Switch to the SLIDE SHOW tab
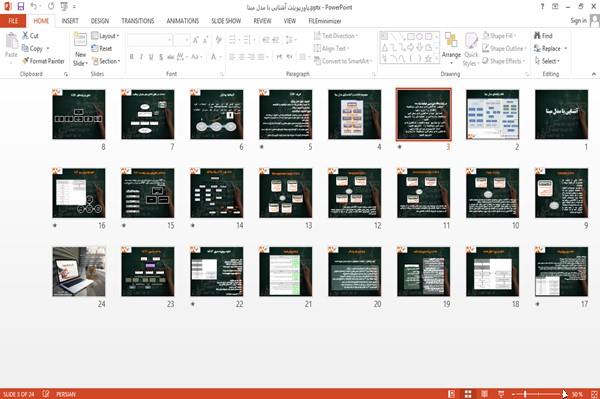This screenshot has width=600, height=399. click(x=226, y=21)
